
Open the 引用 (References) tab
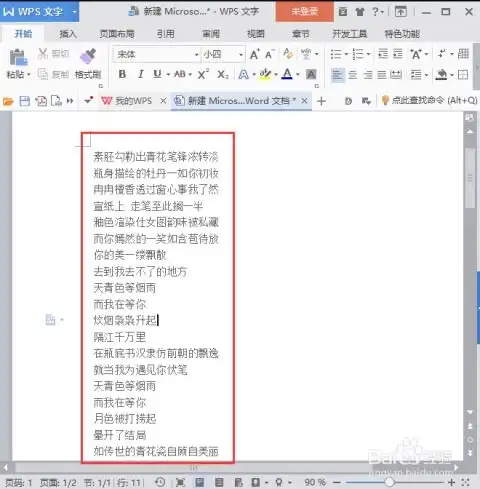(x=166, y=34)
